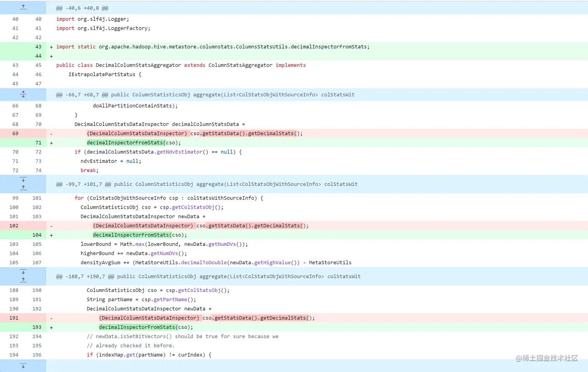Screen dimensions: 588x372
Task: Select the "@@ -40,6 +40,8 @@" hunk header text
Action: coord(82,8)
